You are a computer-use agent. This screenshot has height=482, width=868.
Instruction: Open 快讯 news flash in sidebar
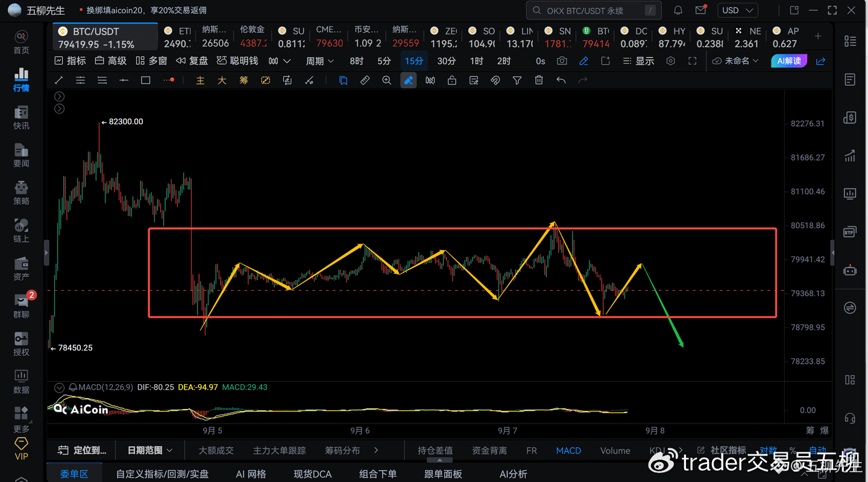[21, 118]
